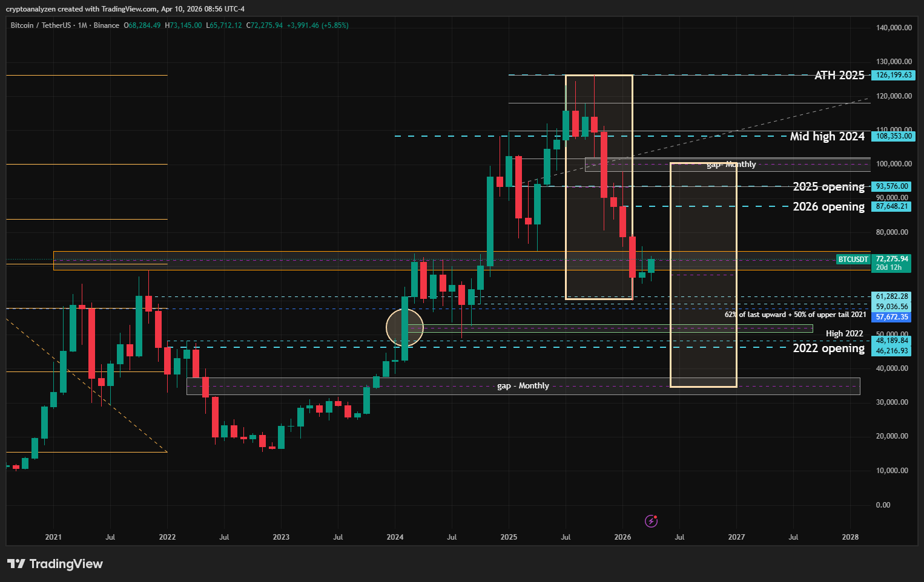The image size is (924, 582).
Task: Click the blue 57,672.35 price tag
Action: [892, 317]
